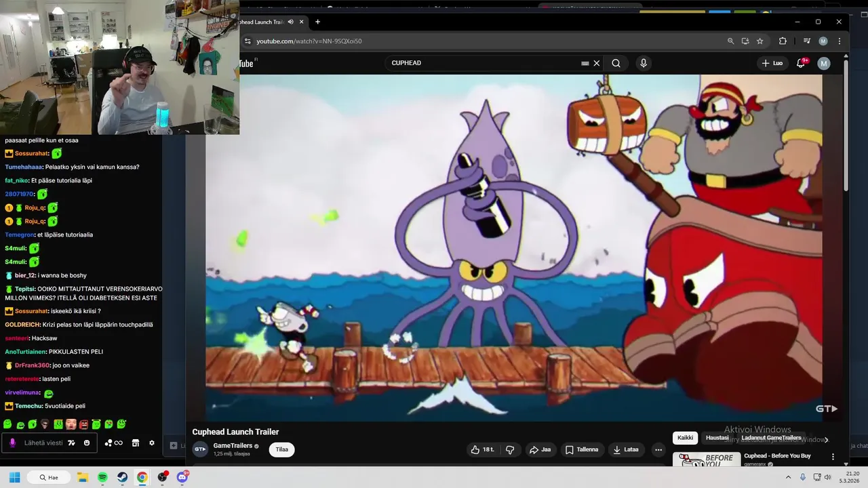Open YouTube notifications bell
The width and height of the screenshot is (868, 488).
pyautogui.click(x=801, y=63)
